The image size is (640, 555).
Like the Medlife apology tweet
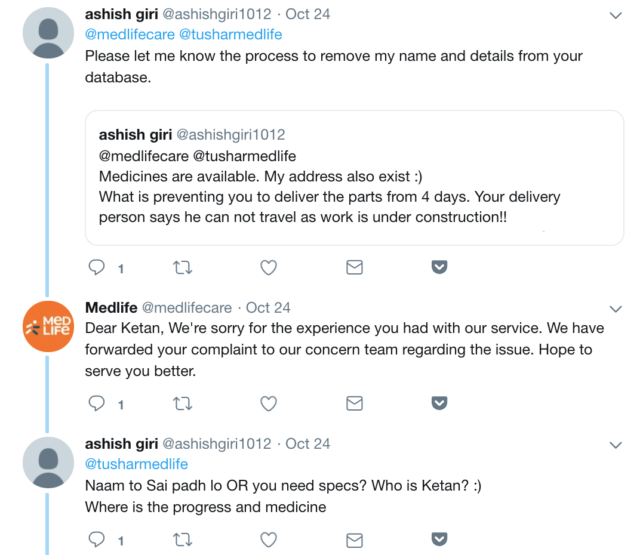tap(268, 404)
